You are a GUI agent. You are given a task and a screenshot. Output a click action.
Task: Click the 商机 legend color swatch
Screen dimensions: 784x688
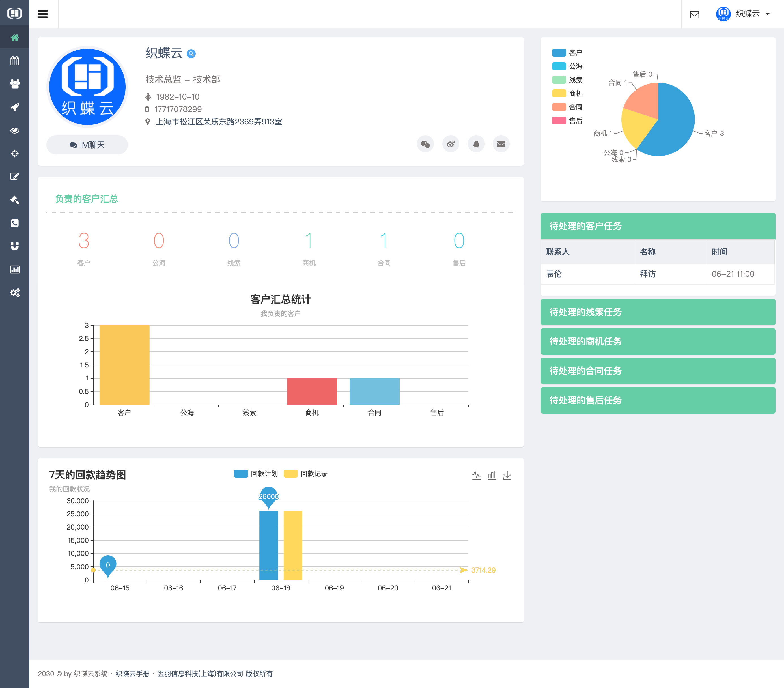tap(559, 93)
